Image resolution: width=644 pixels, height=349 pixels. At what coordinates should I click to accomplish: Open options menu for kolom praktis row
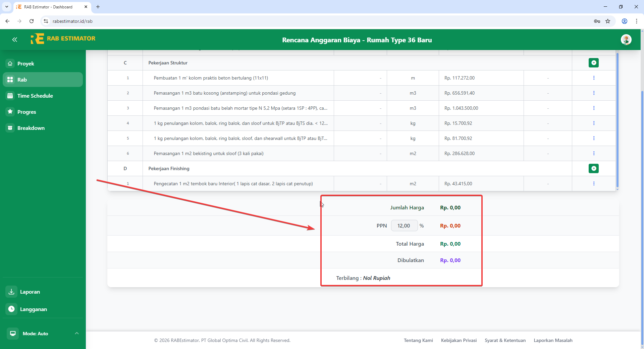coord(594,78)
